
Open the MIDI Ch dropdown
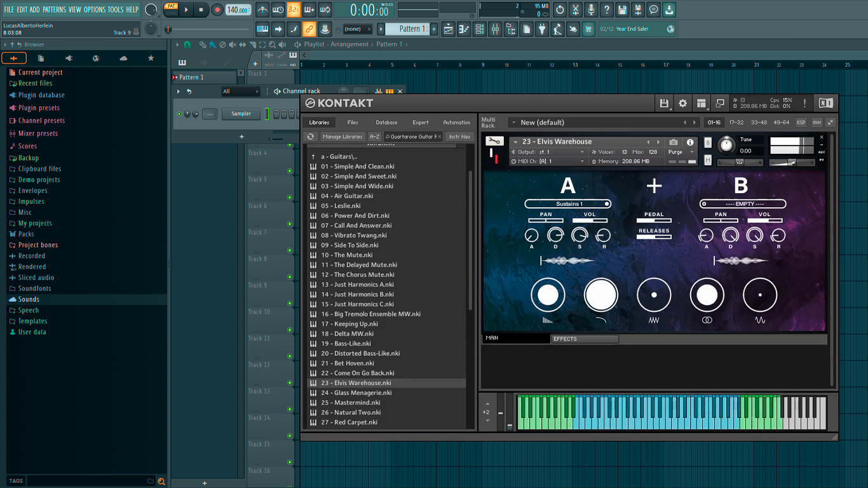pos(549,161)
